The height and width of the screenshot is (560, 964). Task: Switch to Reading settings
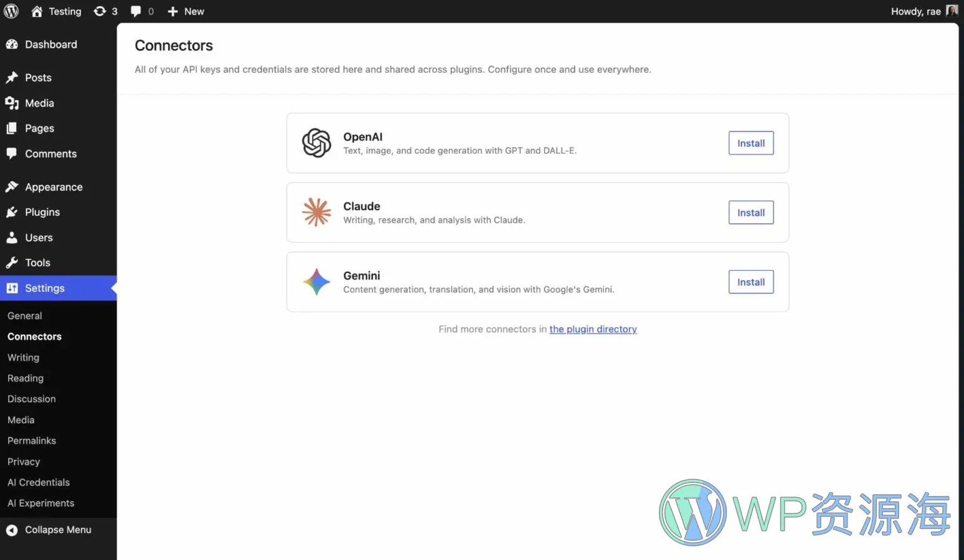pos(26,378)
